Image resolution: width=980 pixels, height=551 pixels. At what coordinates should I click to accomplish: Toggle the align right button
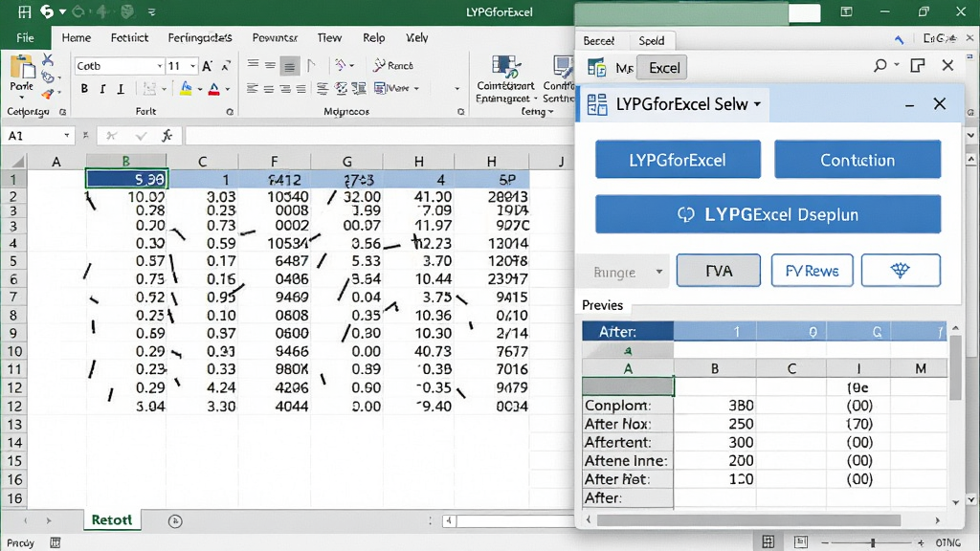(x=285, y=89)
